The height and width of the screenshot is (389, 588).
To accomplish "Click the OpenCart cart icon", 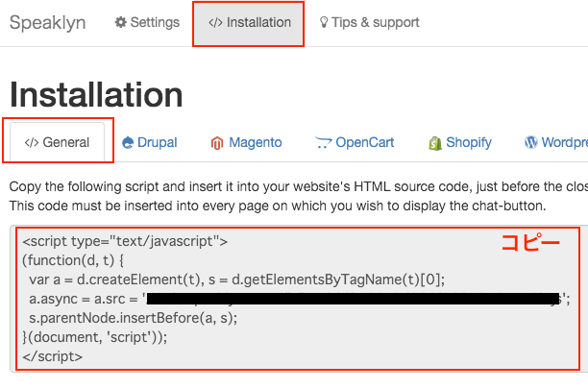I will pyautogui.click(x=323, y=143).
